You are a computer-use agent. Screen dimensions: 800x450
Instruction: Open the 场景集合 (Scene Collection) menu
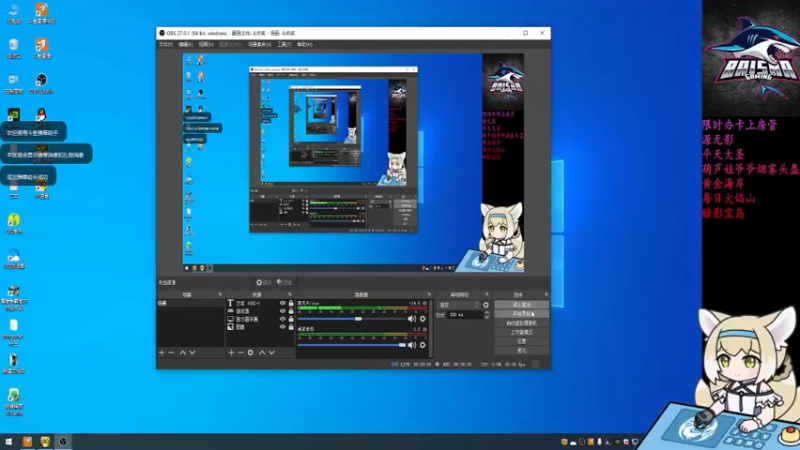pos(259,44)
